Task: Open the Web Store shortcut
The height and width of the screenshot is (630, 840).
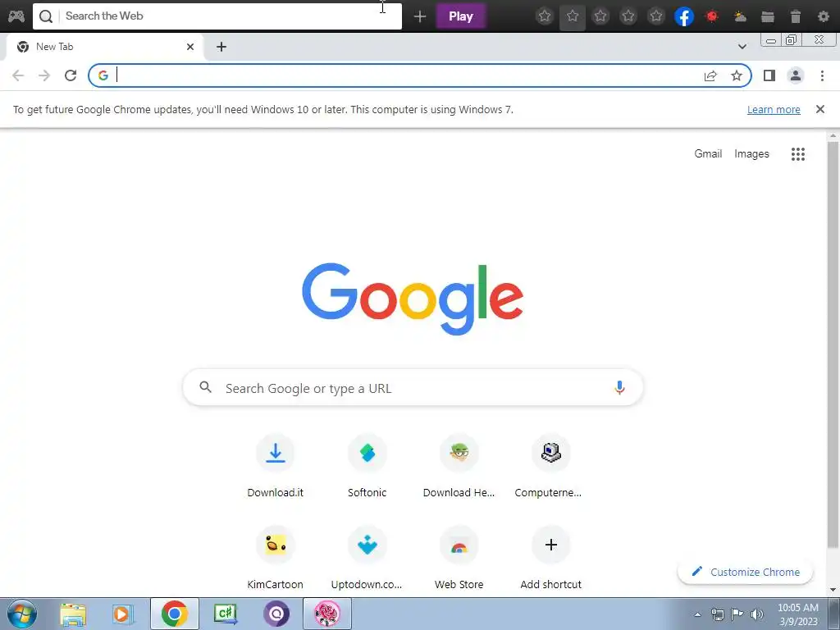Action: pyautogui.click(x=459, y=557)
